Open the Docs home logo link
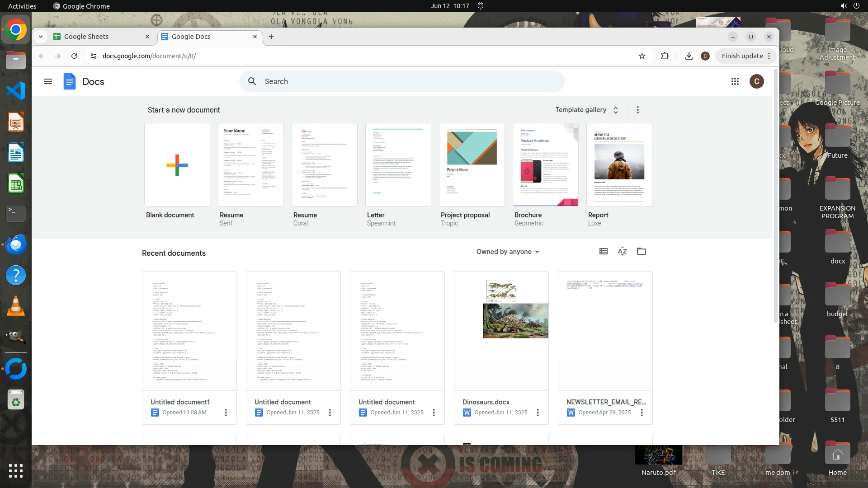This screenshot has height=488, width=868. [84, 81]
